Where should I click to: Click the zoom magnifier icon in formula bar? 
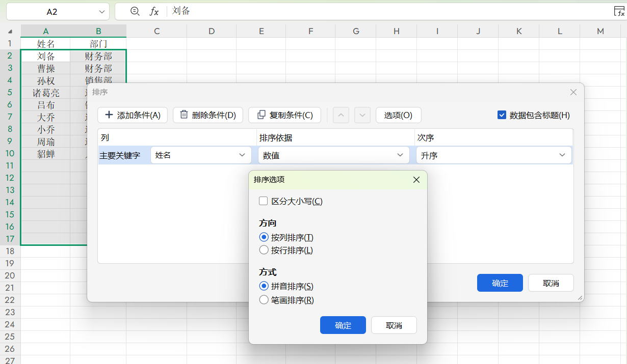coord(135,11)
